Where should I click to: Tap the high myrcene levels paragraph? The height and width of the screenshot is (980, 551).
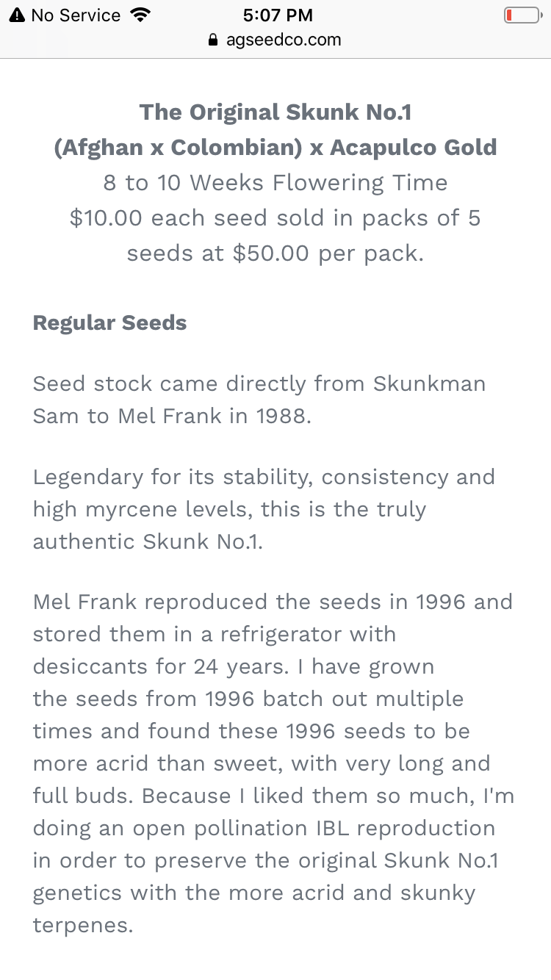[x=264, y=509]
